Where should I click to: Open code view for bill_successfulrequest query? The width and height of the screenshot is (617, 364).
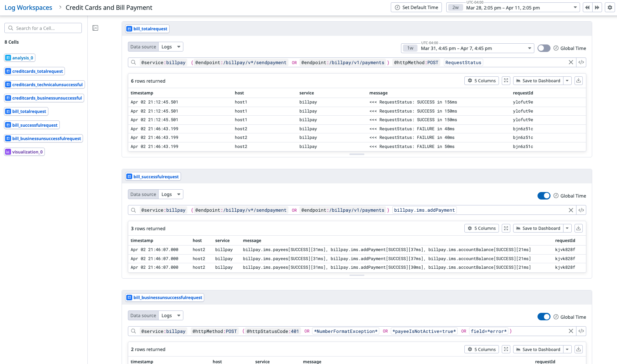[x=581, y=210]
